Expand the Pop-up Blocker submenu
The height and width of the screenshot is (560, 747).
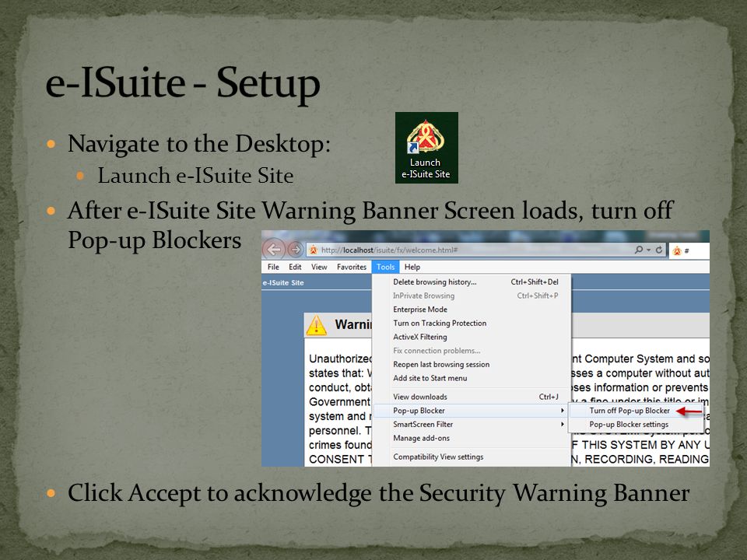[472, 411]
